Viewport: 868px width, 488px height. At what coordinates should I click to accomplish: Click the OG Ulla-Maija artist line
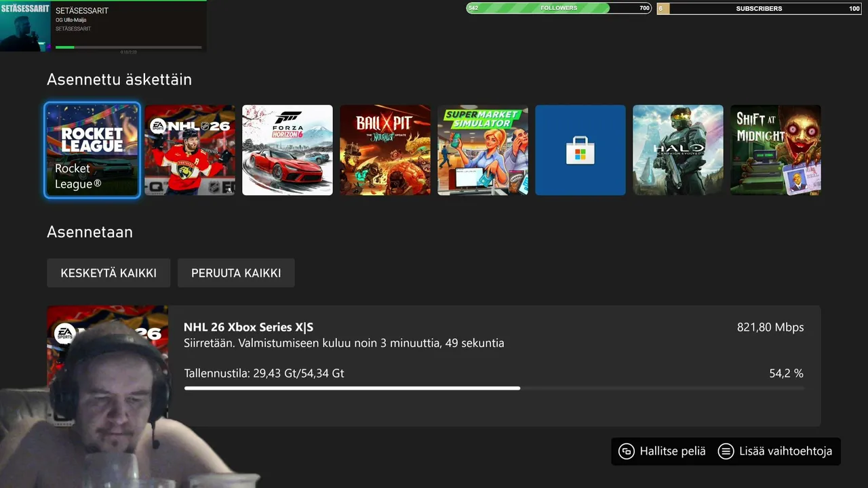(71, 20)
